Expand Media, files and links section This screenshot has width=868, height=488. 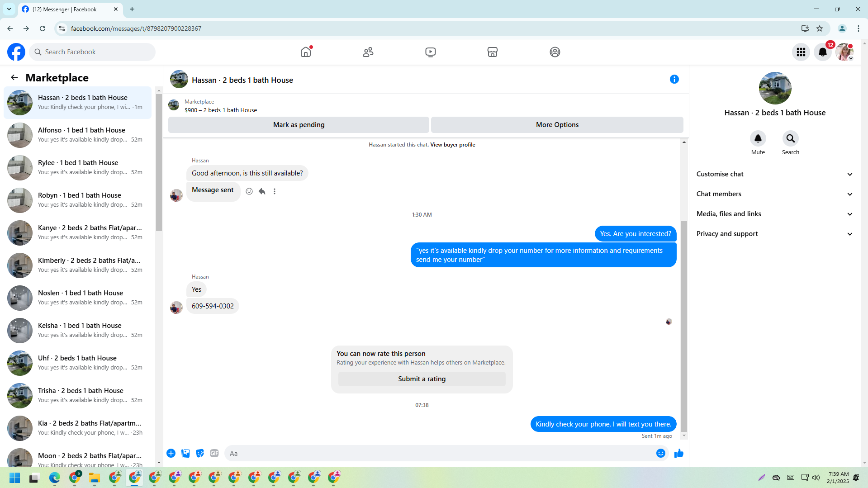tap(775, 214)
